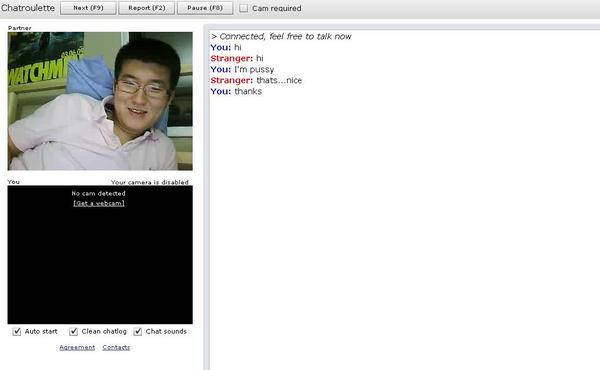Uncheck the Clean chatlog checkbox
Image resolution: width=600 pixels, height=370 pixels.
click(73, 331)
